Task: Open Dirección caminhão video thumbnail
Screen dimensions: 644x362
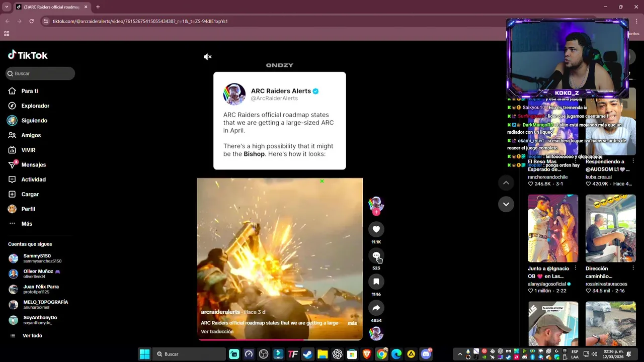Action: [x=610, y=228]
